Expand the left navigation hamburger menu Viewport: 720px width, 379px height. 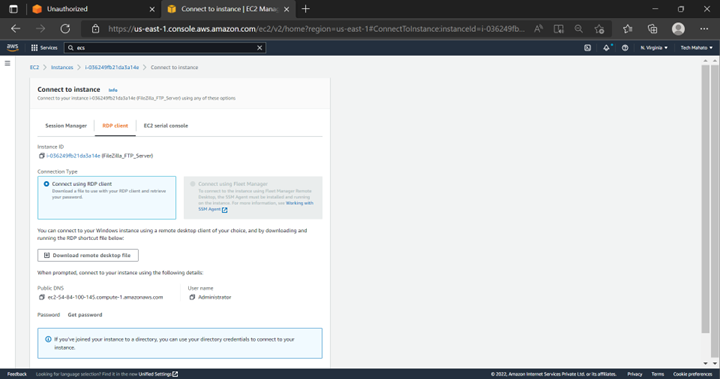7,63
